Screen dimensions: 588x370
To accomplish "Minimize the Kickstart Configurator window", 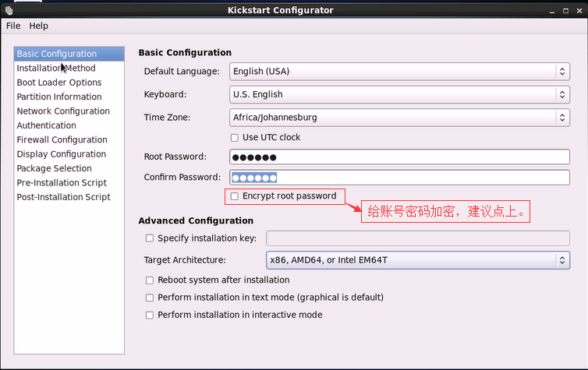I will coord(552,11).
